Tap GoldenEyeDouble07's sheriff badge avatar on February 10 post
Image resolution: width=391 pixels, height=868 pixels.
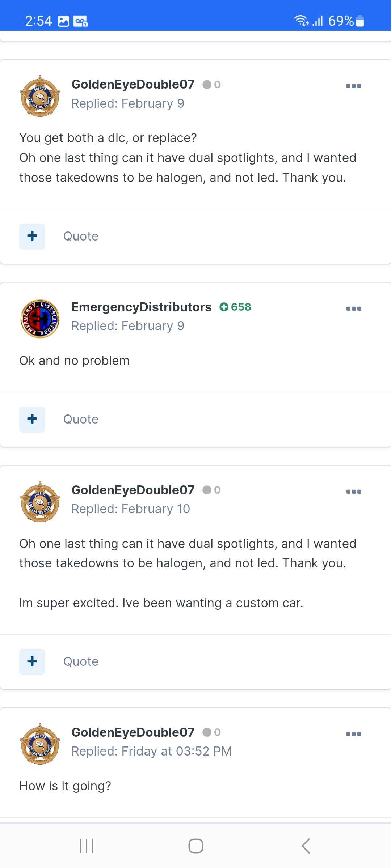40,502
